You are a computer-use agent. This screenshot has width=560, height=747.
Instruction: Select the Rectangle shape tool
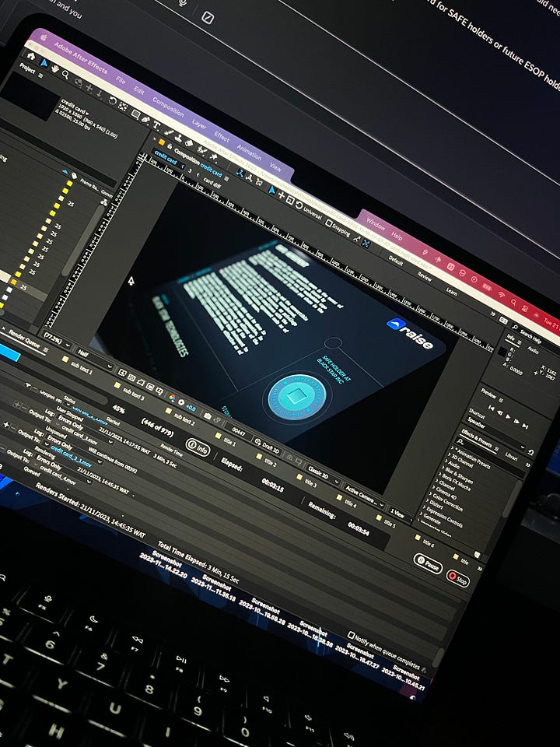pyautogui.click(x=135, y=114)
